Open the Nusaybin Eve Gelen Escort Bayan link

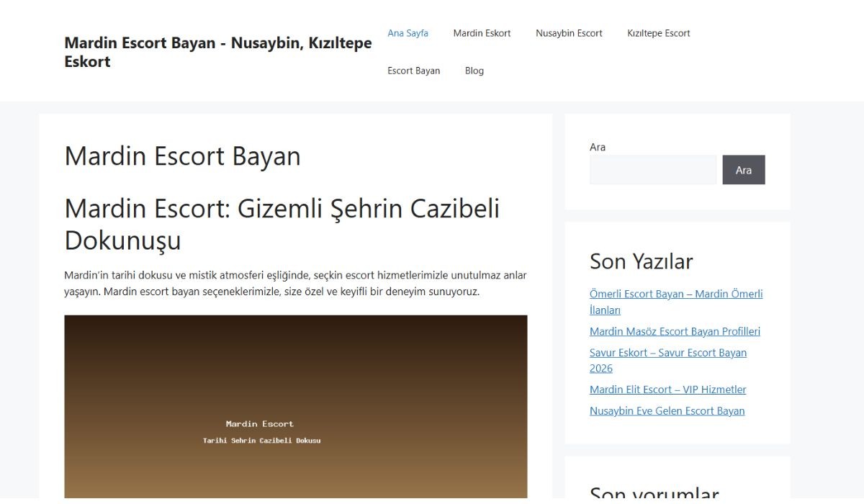tap(667, 411)
